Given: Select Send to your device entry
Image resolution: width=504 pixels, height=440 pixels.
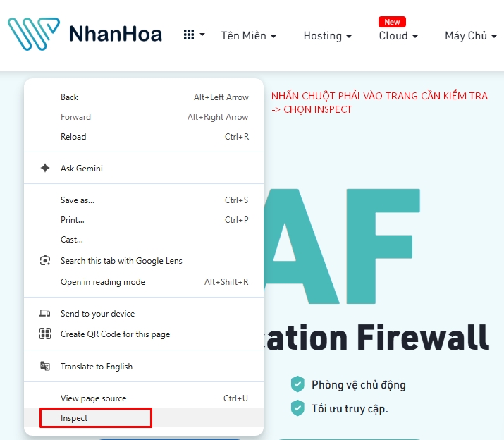Looking at the screenshot, I should coord(144,314).
